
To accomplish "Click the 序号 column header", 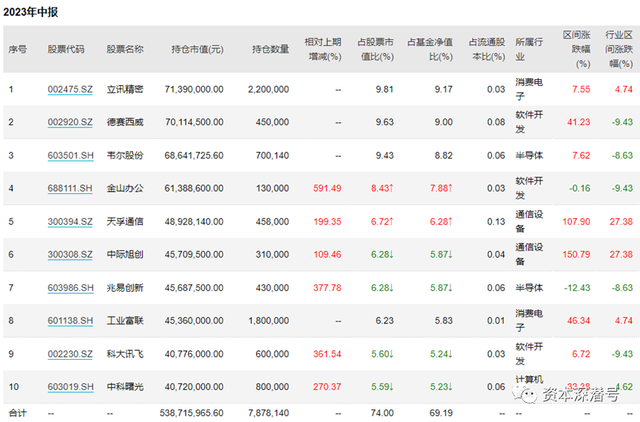I will (18, 49).
